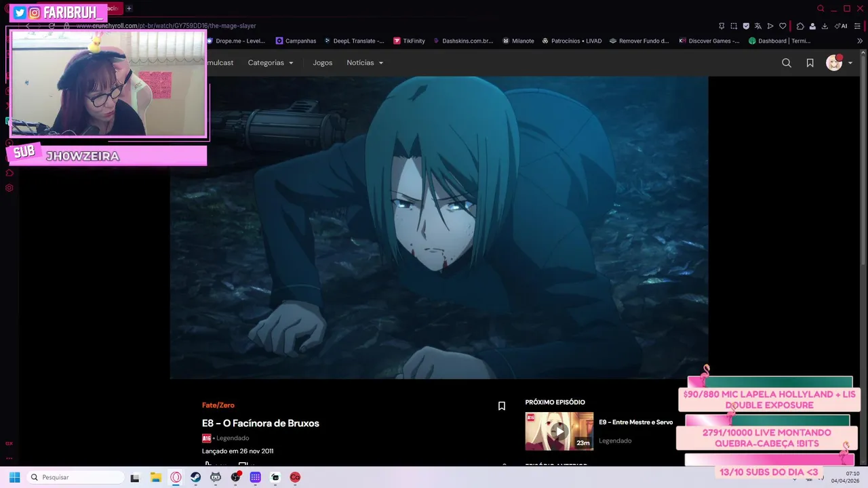The image size is (868, 488).
Task: Open the red circular app on the taskbar
Action: [x=295, y=477]
